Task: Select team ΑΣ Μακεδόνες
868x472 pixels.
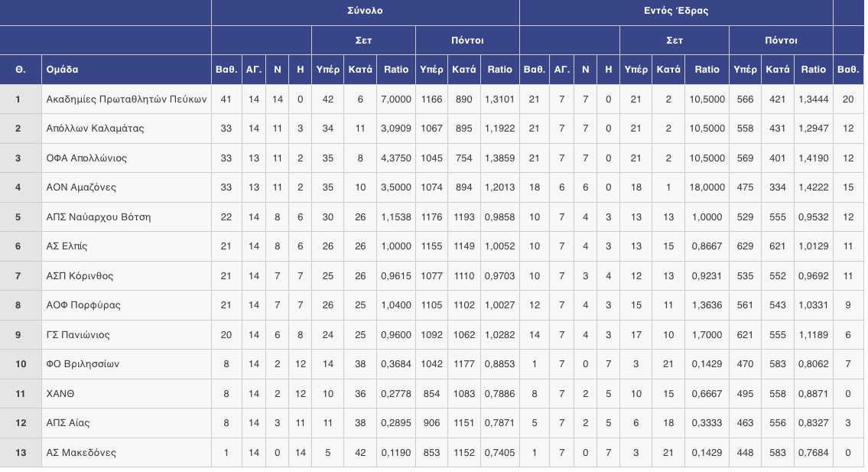Action: 81,453
